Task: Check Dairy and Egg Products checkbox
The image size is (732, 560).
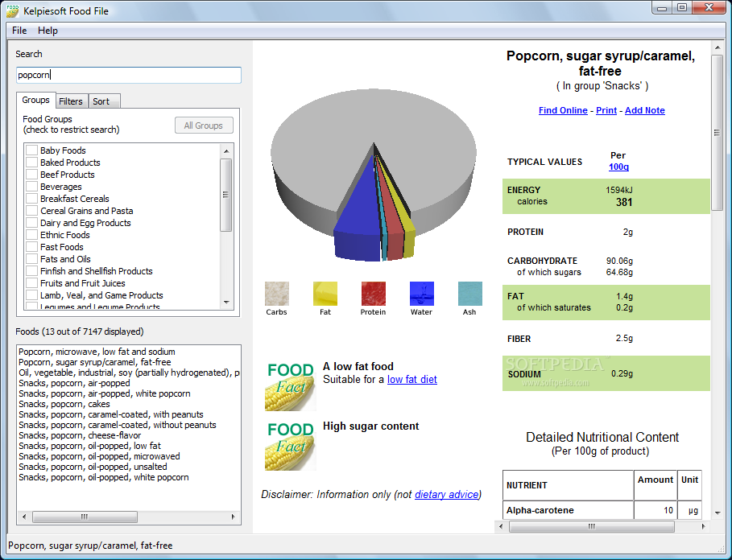Action: [31, 223]
